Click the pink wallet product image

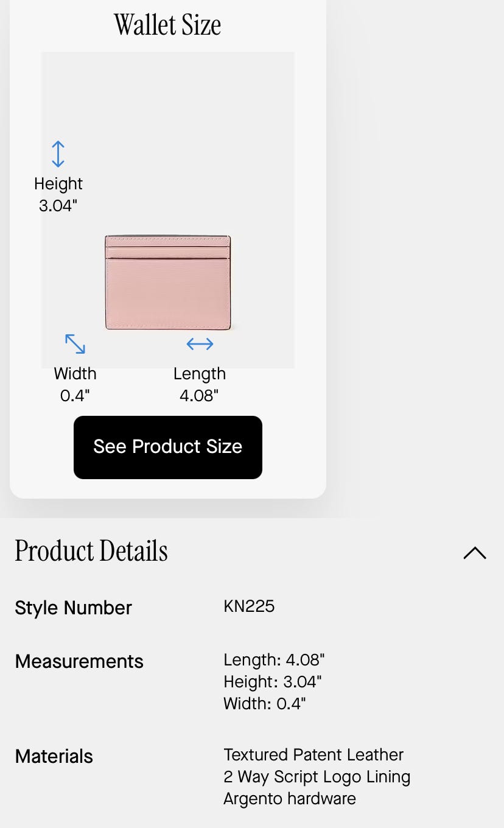[x=167, y=282]
